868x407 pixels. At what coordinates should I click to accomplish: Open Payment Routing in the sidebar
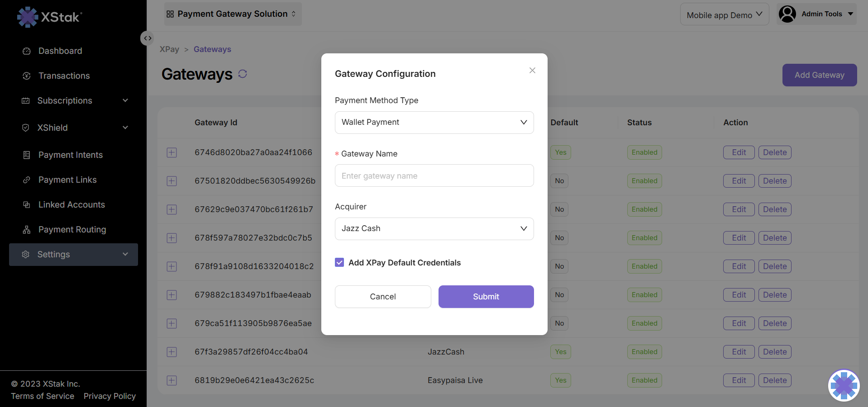(x=72, y=230)
